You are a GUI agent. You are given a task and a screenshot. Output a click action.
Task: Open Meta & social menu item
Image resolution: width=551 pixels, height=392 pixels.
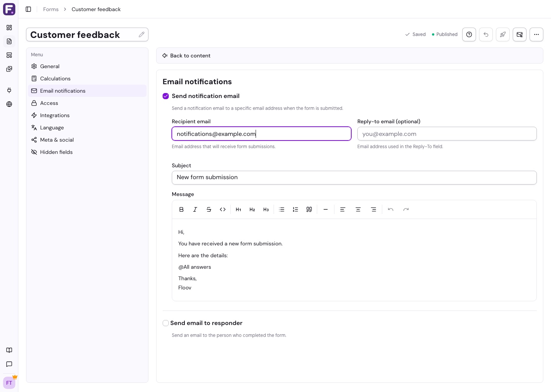pyautogui.click(x=87, y=140)
